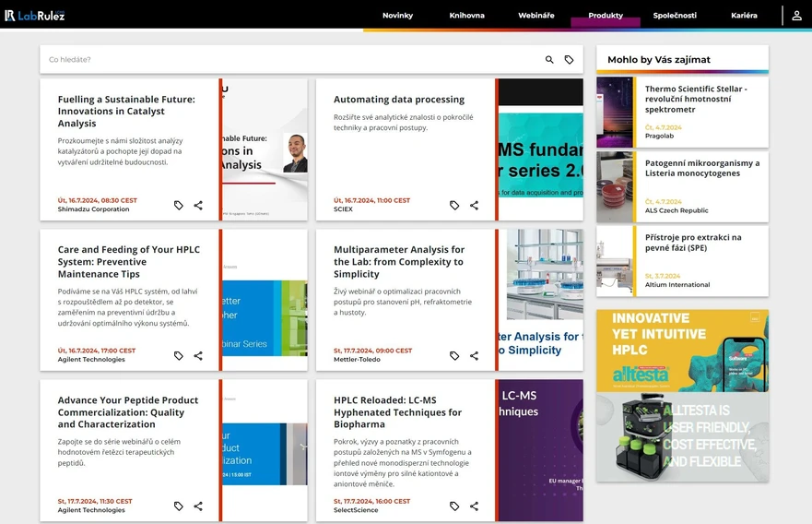Share the Advance Your Peptide Product webinar

tap(198, 506)
